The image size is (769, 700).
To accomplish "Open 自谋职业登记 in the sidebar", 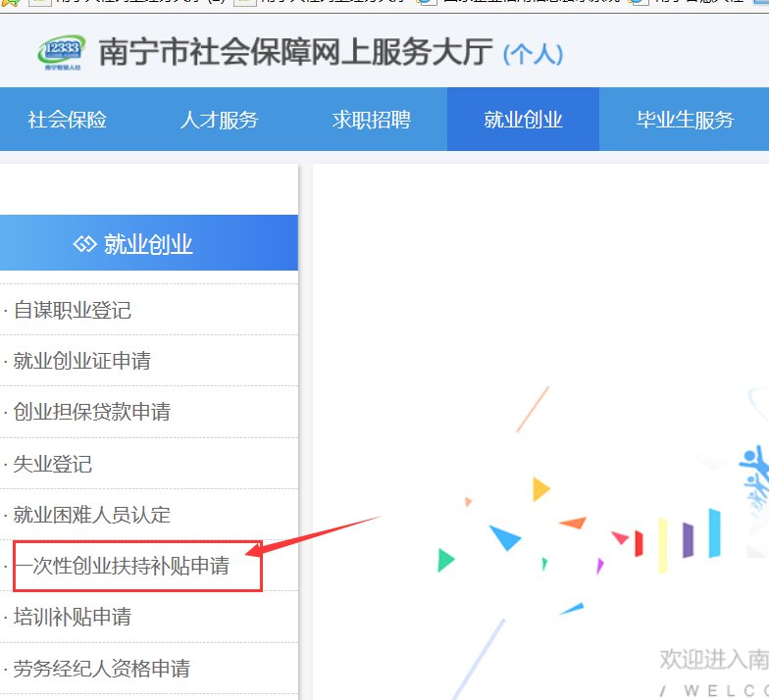I will [x=73, y=310].
